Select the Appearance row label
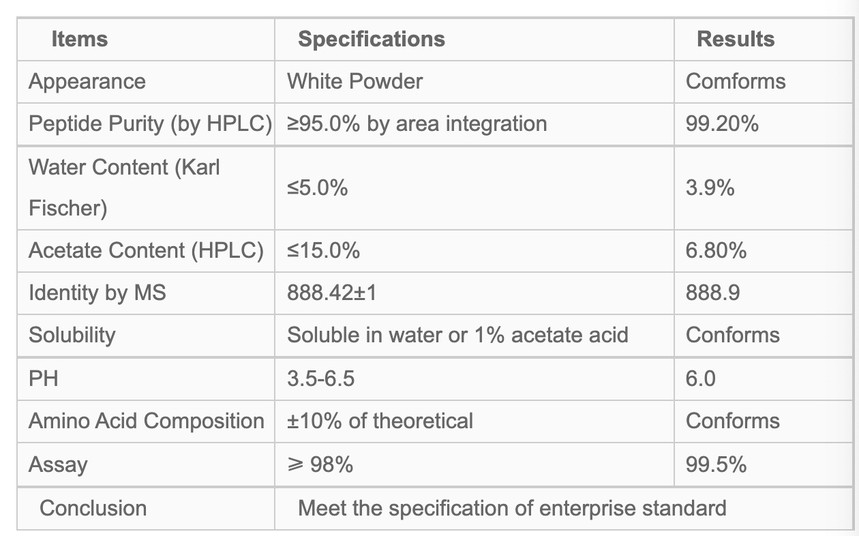The image size is (859, 536). pyautogui.click(x=87, y=82)
